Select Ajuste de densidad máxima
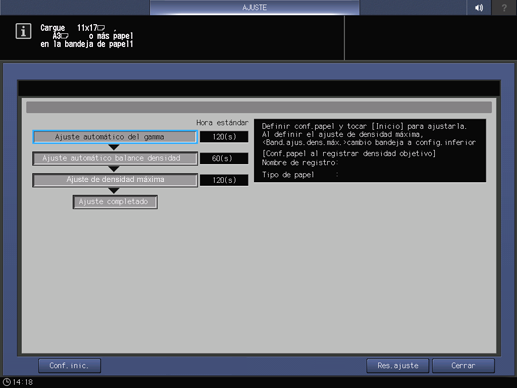This screenshot has width=517, height=388. (x=115, y=180)
